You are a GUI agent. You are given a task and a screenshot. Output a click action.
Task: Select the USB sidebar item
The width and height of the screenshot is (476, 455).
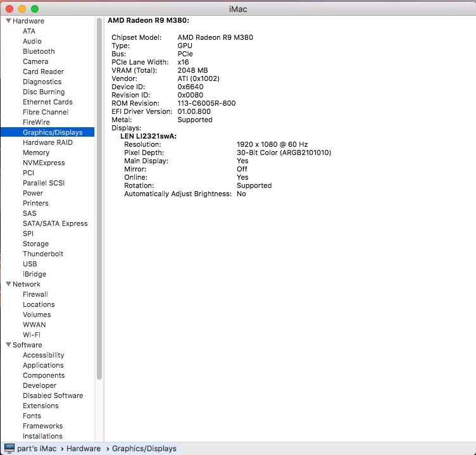pyautogui.click(x=30, y=264)
